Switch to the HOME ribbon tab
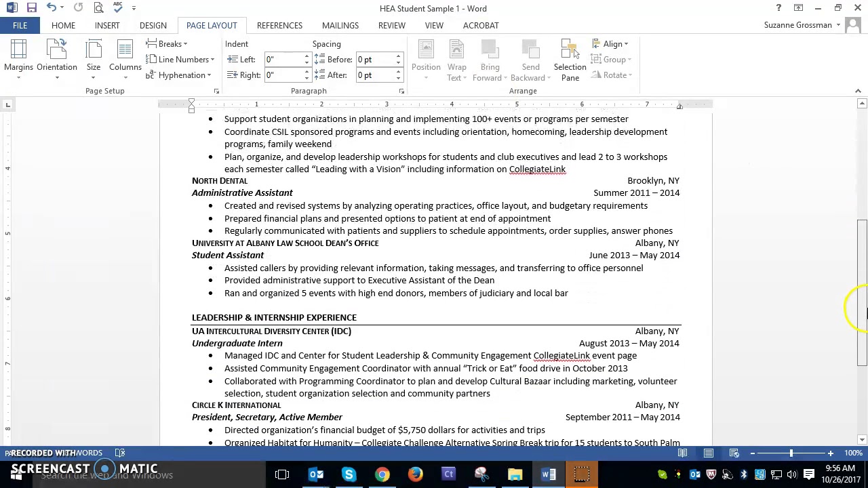 (63, 25)
